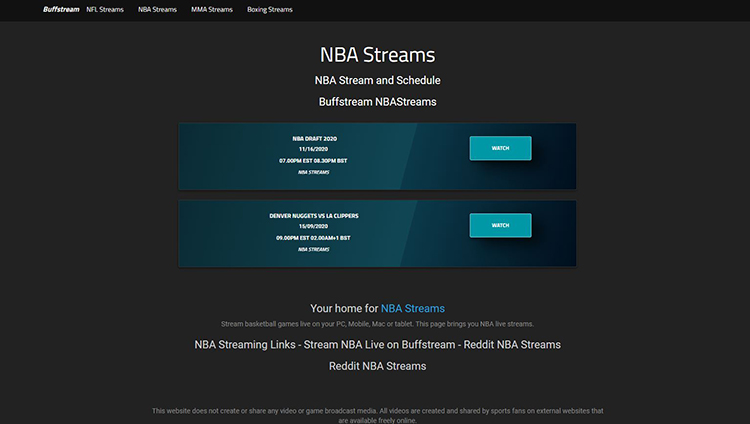Viewport: 750px width, 424px height.
Task: Open Boxing Streams navigation item
Action: pyautogui.click(x=270, y=10)
